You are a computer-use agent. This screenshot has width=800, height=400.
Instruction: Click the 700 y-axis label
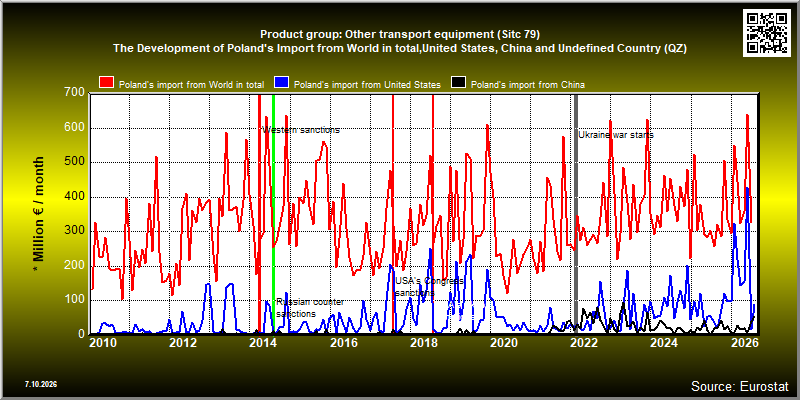click(x=74, y=93)
